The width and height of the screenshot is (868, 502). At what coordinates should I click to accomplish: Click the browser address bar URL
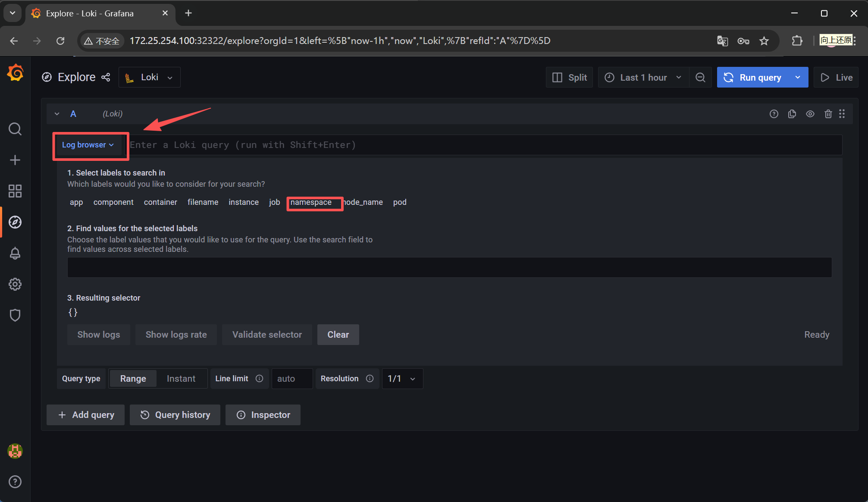(x=340, y=41)
